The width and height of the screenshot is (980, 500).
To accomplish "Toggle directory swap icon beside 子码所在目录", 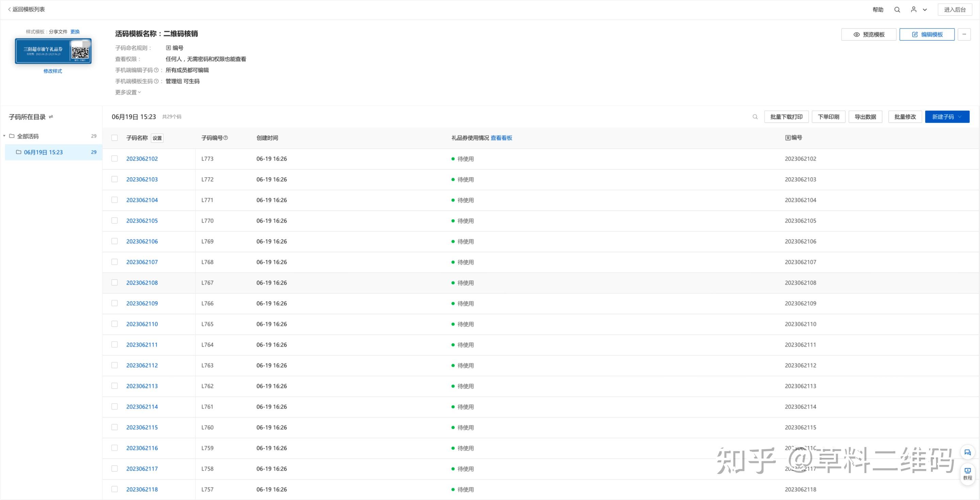I will [51, 117].
